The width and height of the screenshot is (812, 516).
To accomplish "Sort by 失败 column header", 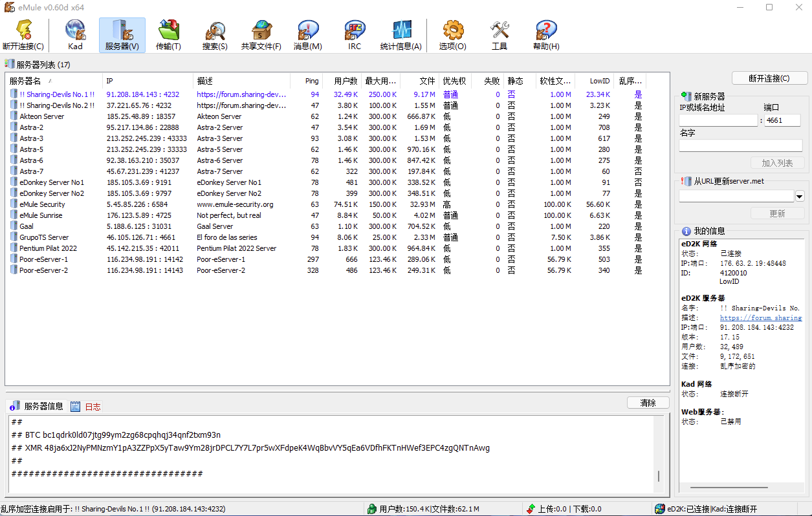I will [x=488, y=81].
